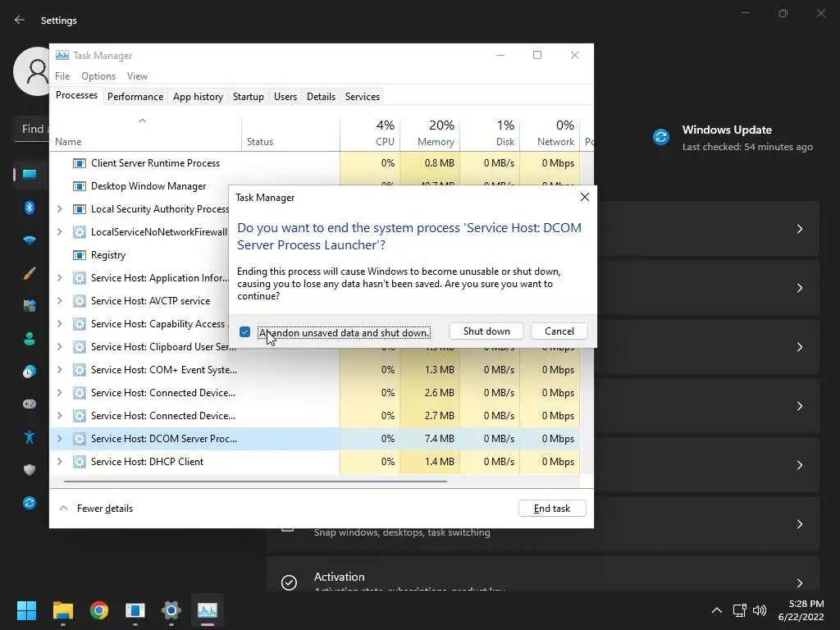This screenshot has height=630, width=840.
Task: Open Google Chrome from taskbar
Action: (x=99, y=610)
